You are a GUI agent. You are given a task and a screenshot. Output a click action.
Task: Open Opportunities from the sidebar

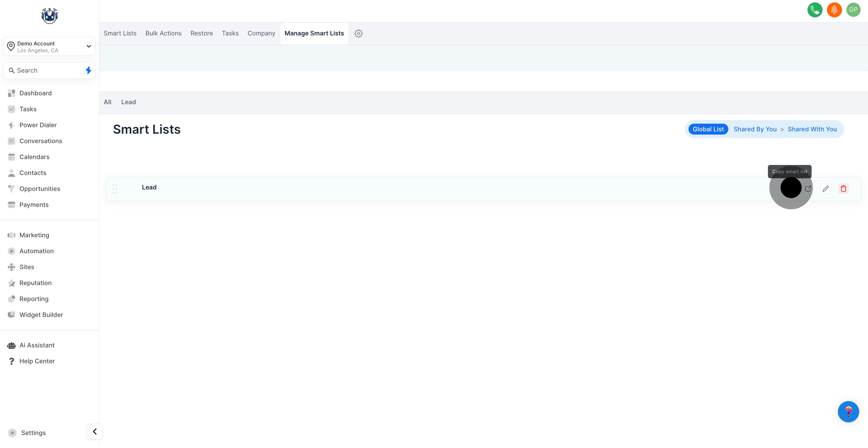pos(40,189)
